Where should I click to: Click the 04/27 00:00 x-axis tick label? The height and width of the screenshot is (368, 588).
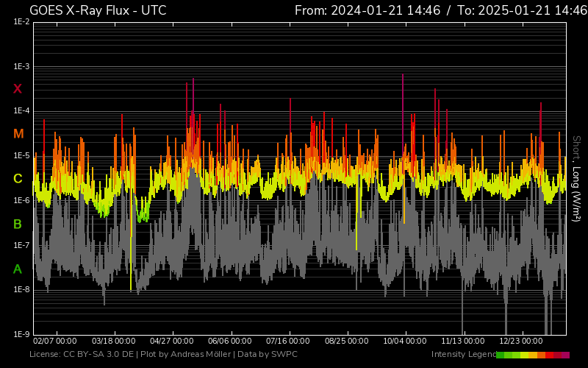(171, 342)
